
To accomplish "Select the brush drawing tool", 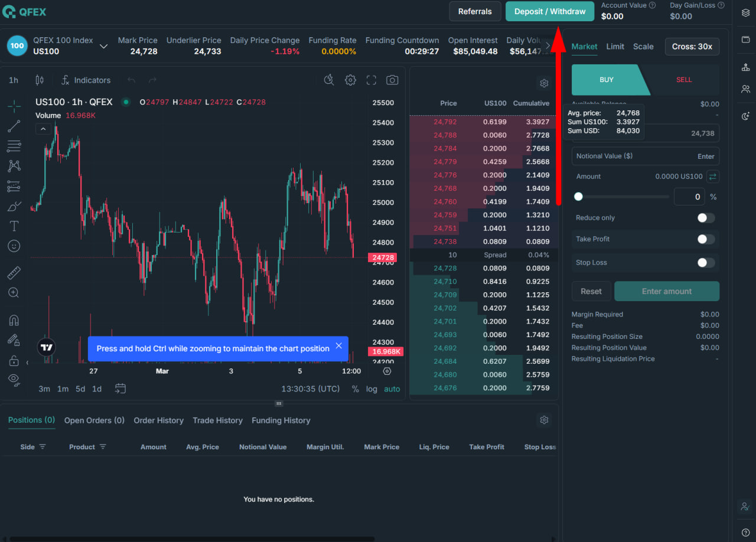I will [14, 206].
